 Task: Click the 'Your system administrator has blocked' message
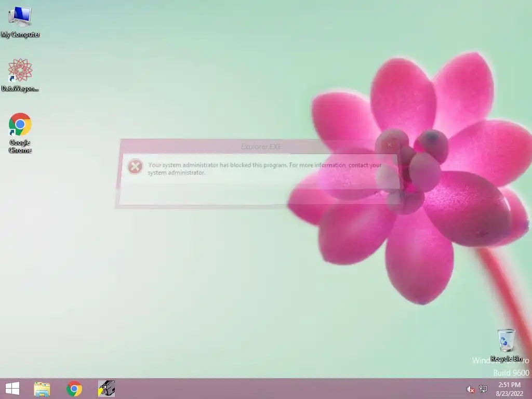pyautogui.click(x=264, y=169)
